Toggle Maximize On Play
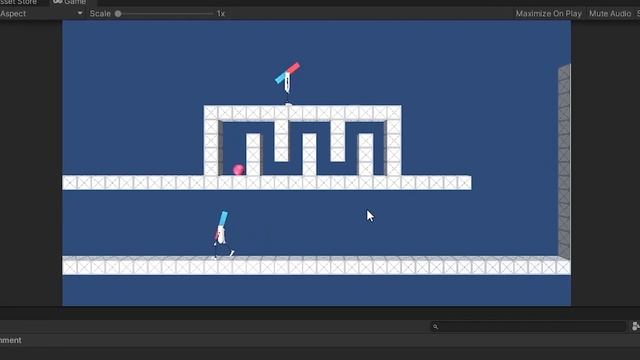 tap(548, 13)
